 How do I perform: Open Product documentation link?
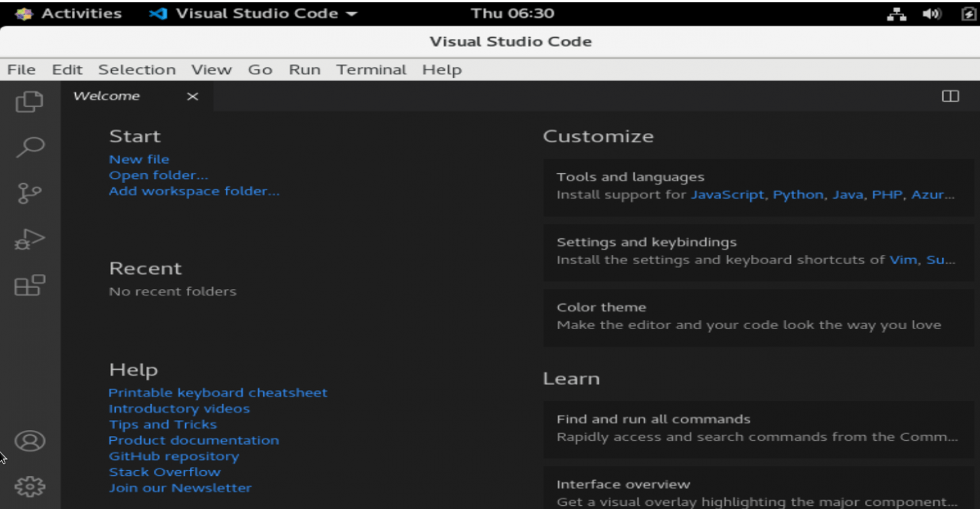(x=194, y=440)
